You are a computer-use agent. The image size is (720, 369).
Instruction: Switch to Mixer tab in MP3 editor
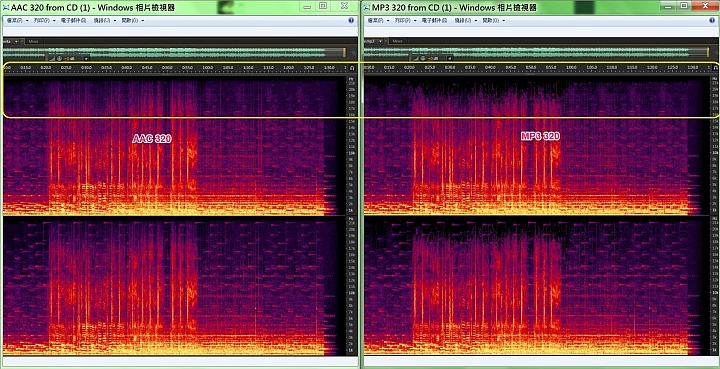pos(397,41)
